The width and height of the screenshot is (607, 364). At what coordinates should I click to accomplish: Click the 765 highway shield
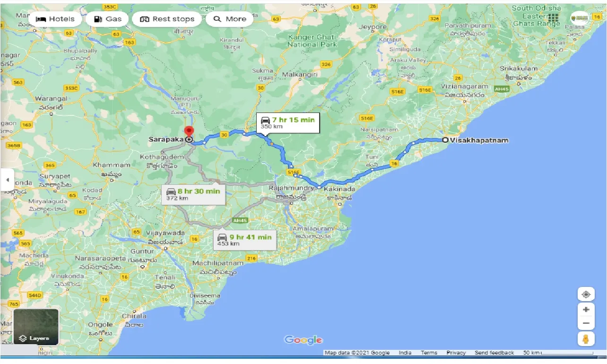[14, 303]
